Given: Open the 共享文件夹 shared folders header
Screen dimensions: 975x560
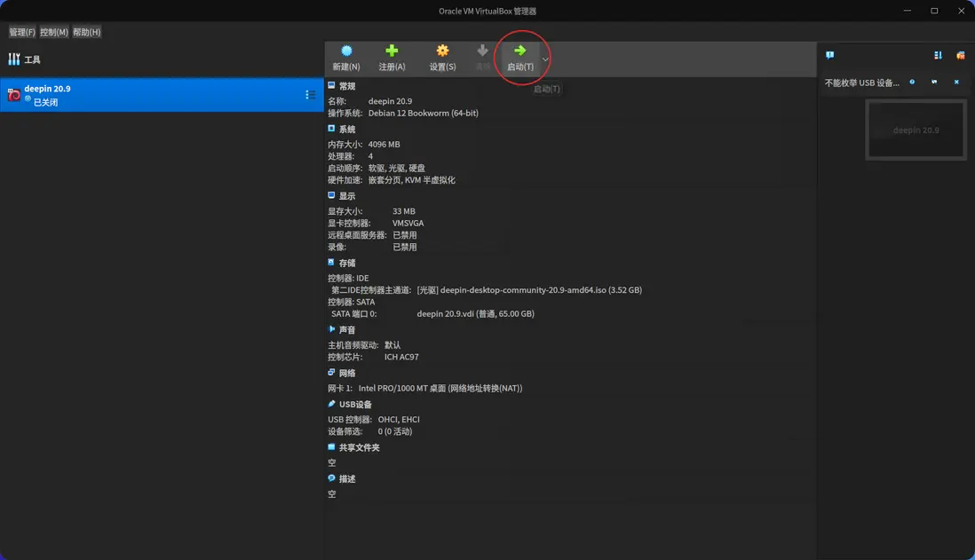Looking at the screenshot, I should pos(359,447).
